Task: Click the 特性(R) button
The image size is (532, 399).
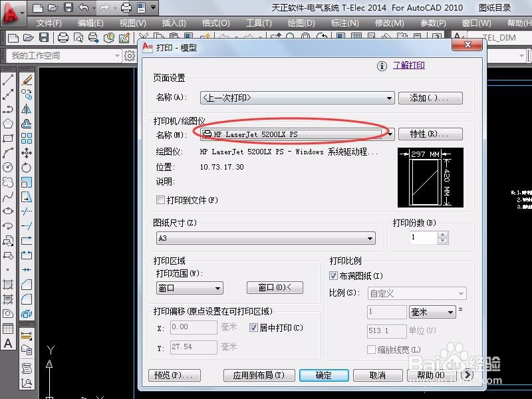Action: (430, 134)
